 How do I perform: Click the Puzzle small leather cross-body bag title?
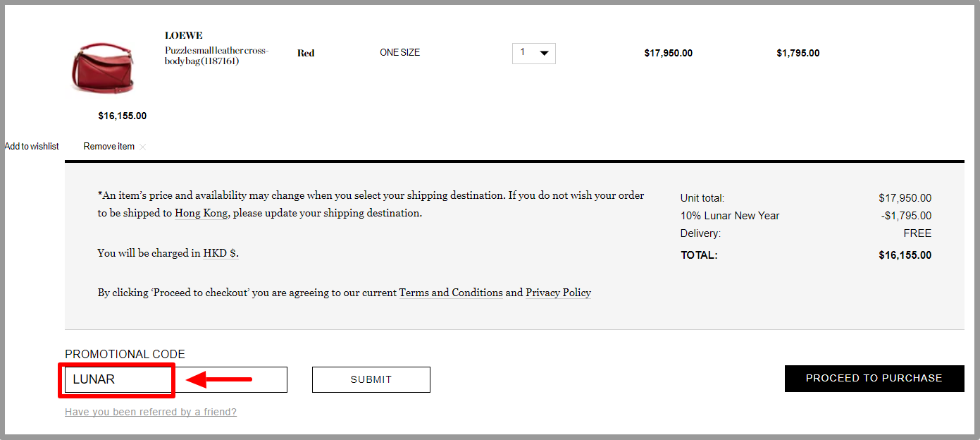tap(217, 56)
